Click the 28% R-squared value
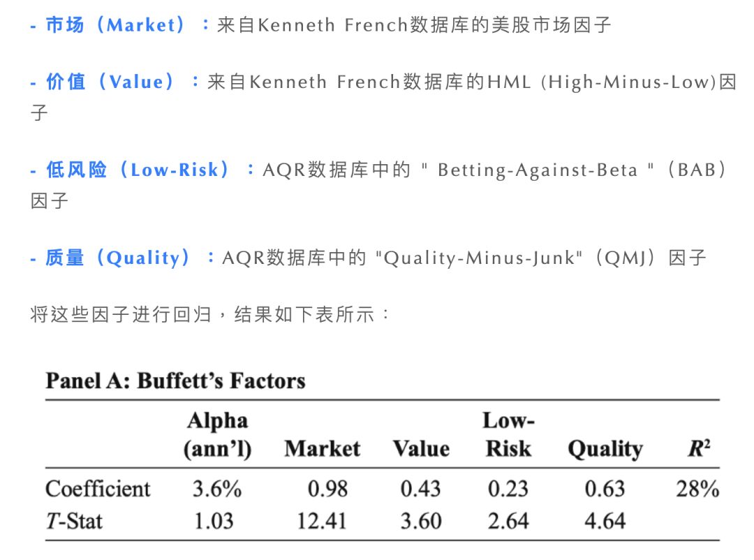The image size is (754, 560). [x=697, y=489]
